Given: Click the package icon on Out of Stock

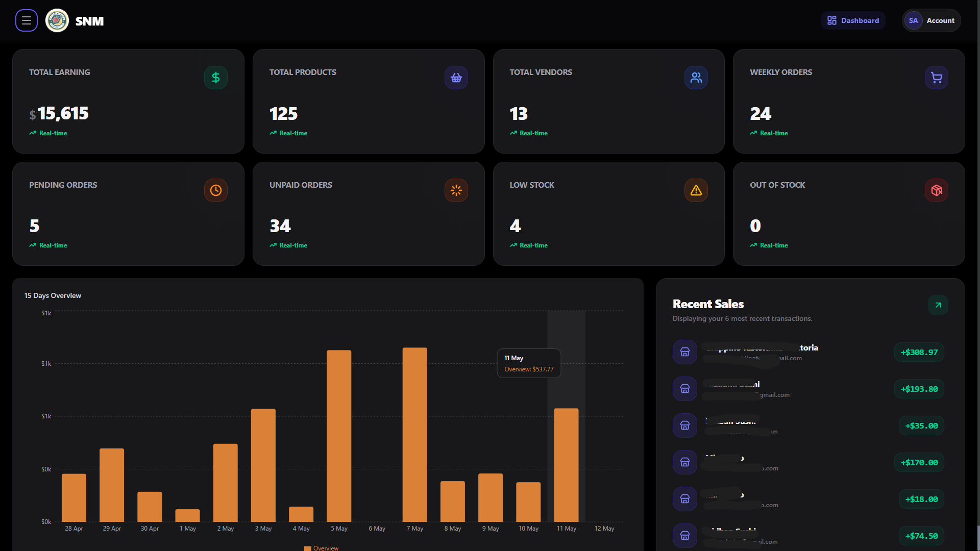Looking at the screenshot, I should pyautogui.click(x=937, y=190).
